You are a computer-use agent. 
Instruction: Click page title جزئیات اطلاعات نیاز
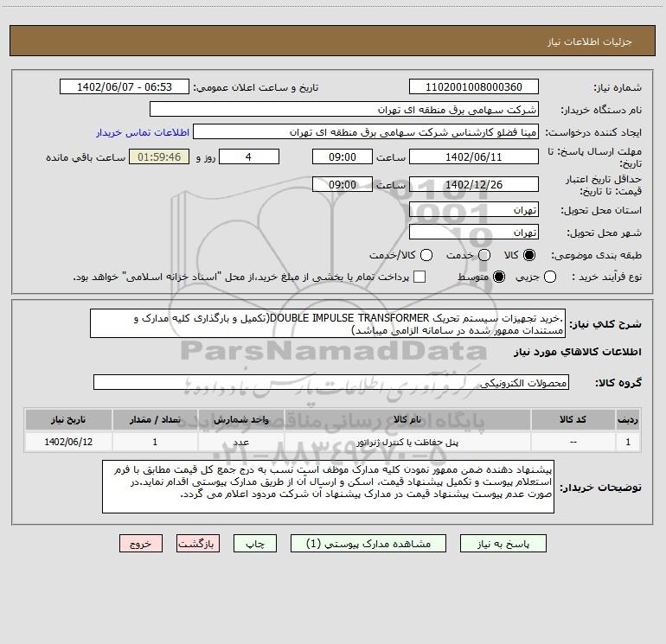[589, 41]
